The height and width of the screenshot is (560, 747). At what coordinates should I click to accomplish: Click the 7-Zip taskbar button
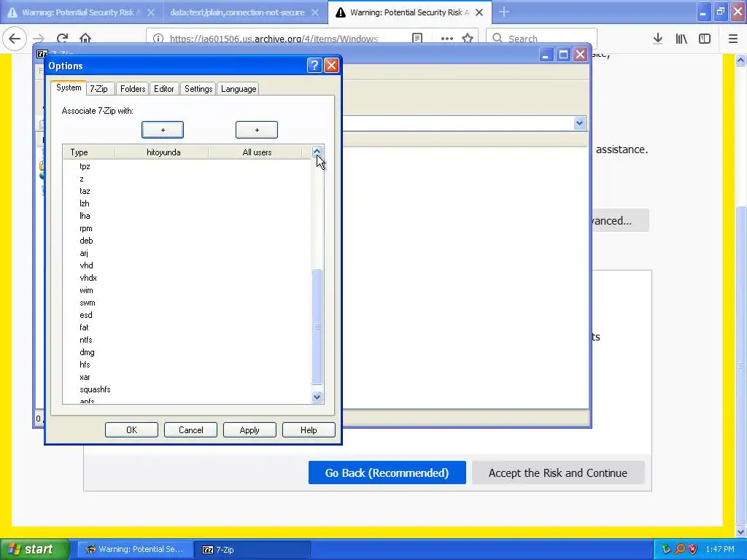point(252,549)
